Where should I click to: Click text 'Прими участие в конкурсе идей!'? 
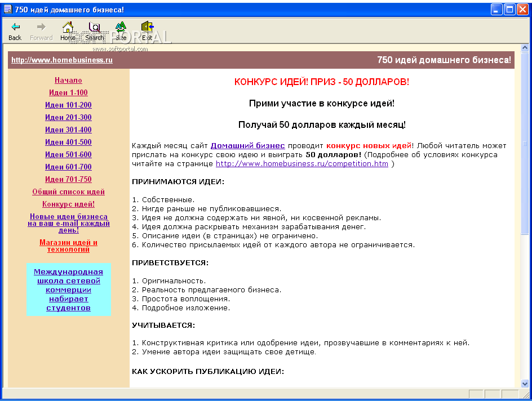[x=322, y=104]
